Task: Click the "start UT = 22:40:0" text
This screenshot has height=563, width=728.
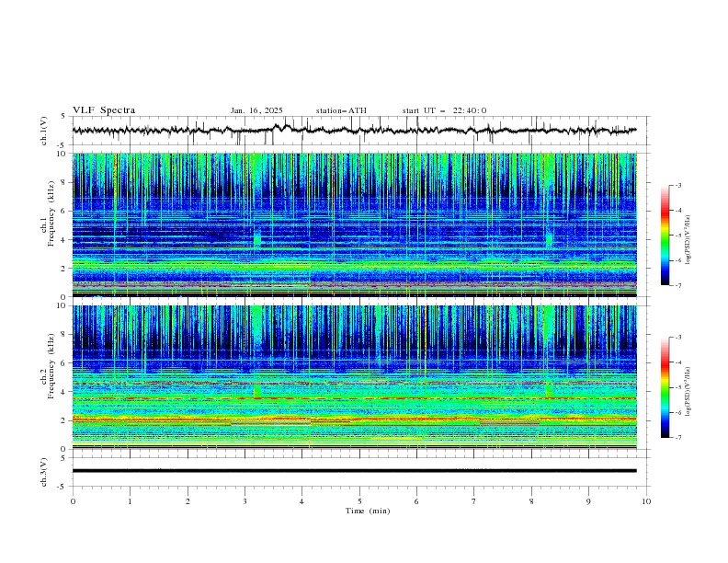Action: click(x=444, y=110)
